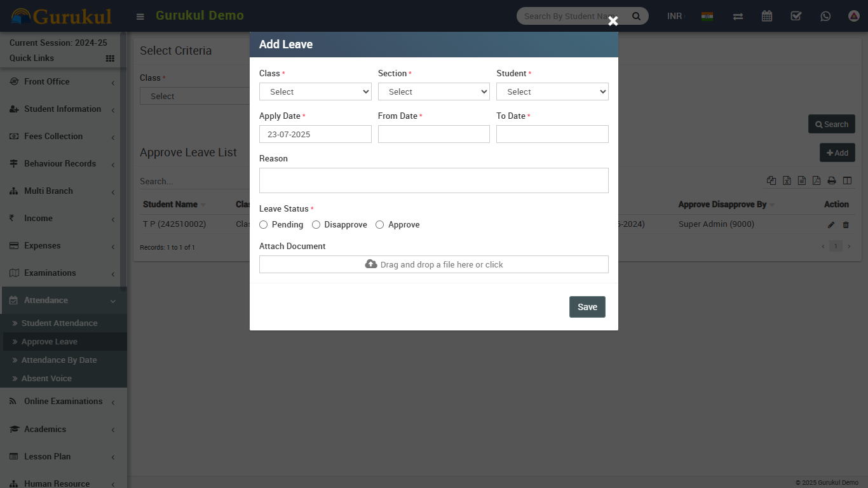Click the From Date input field
The height and width of the screenshot is (488, 868).
[433, 134]
